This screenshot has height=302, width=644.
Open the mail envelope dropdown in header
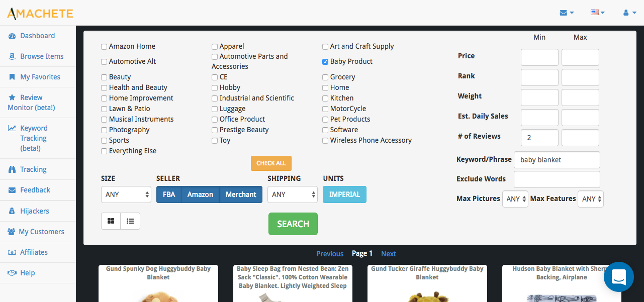567,13
